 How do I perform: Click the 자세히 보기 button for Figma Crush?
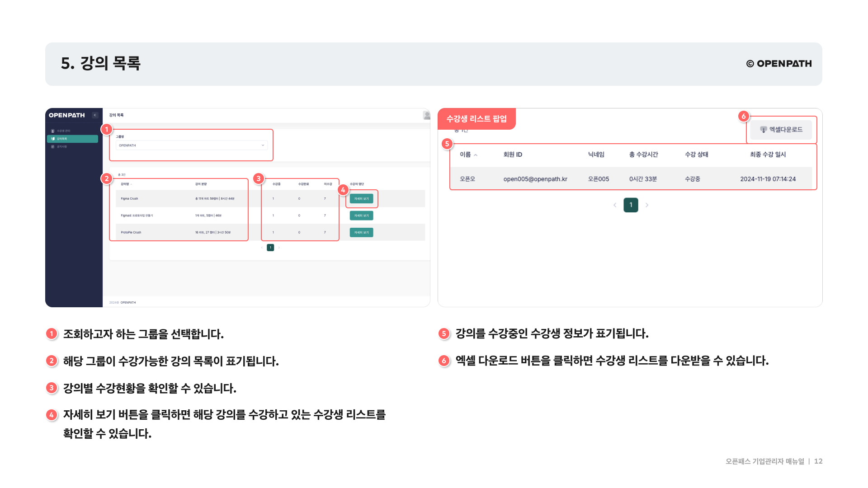coord(361,199)
